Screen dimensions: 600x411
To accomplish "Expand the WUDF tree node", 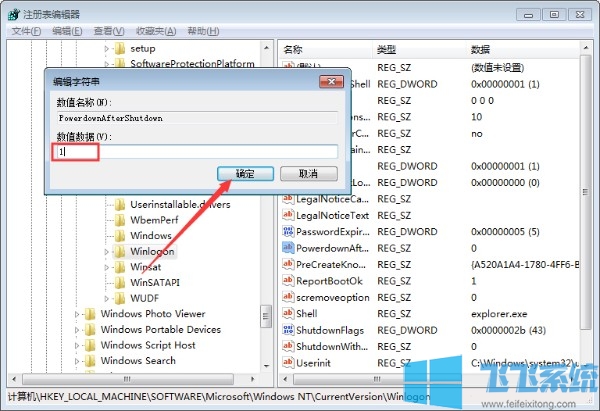I will (107, 298).
